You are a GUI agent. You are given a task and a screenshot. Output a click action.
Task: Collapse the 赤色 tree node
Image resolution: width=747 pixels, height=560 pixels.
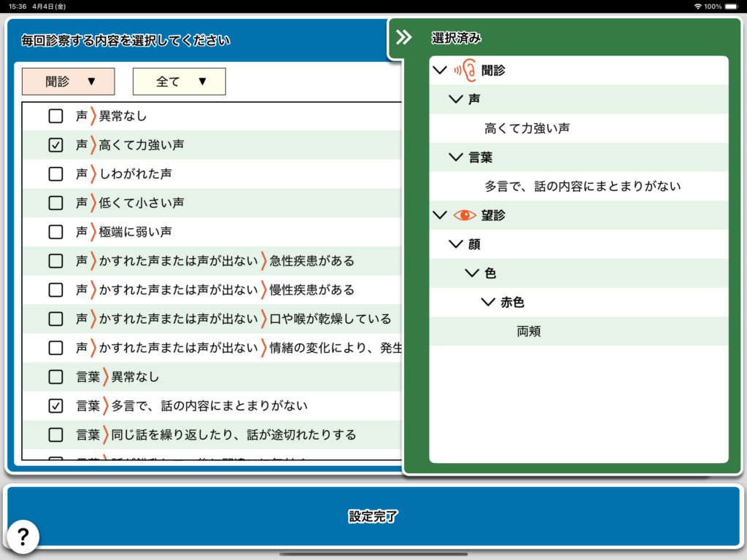click(488, 303)
